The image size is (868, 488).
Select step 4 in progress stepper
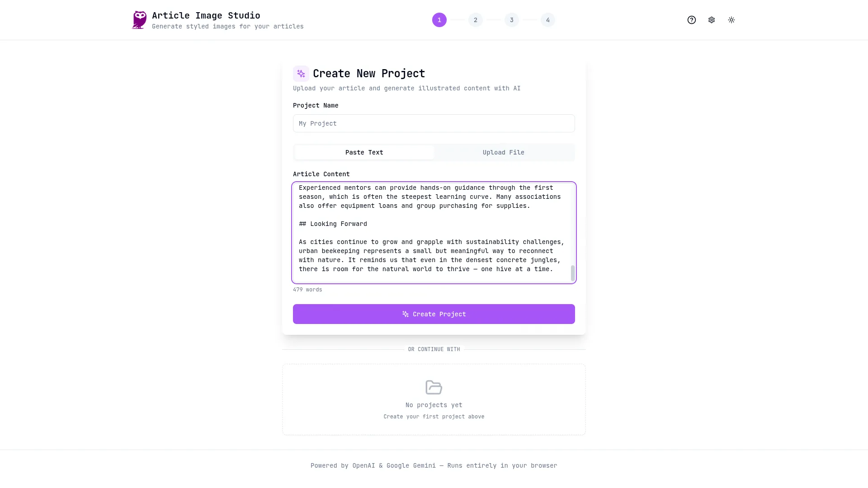coord(548,20)
